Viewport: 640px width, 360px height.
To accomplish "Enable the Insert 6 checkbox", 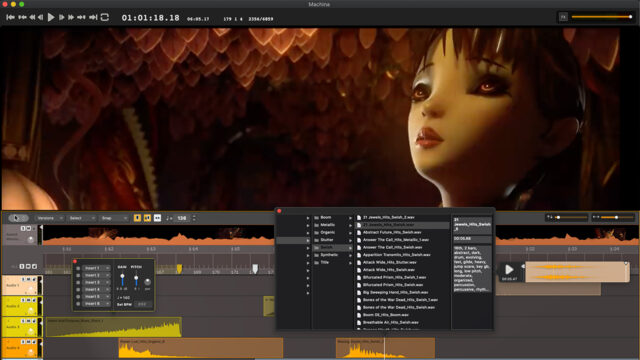I will point(78,304).
